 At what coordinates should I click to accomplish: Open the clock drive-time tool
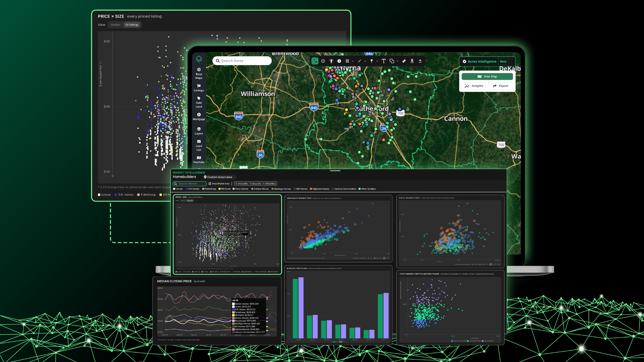pos(339,61)
